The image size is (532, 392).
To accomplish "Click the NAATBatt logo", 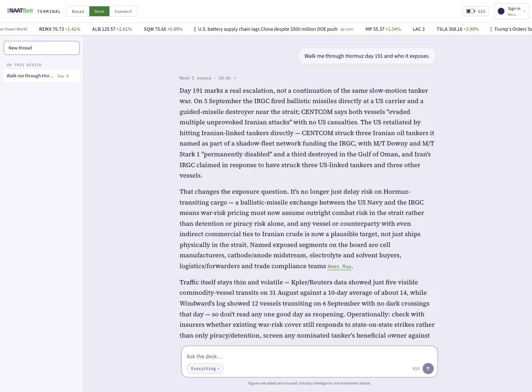I will 20,11.
